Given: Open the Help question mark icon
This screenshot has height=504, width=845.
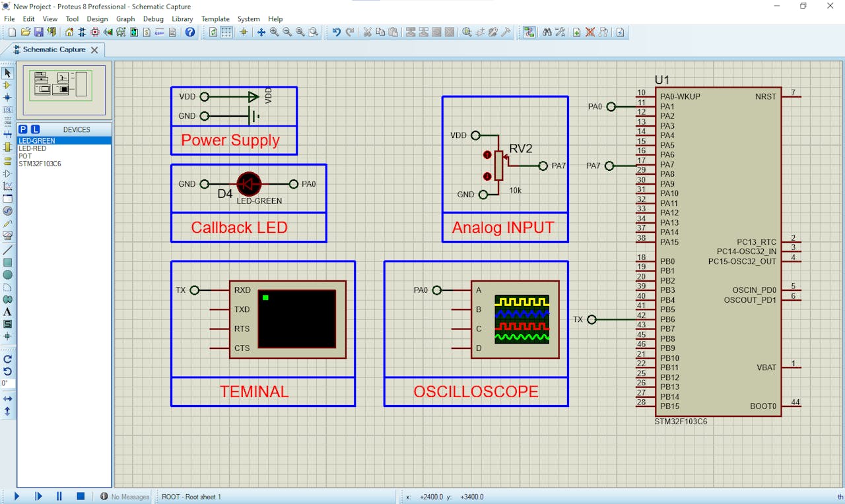Looking at the screenshot, I should 190,32.
